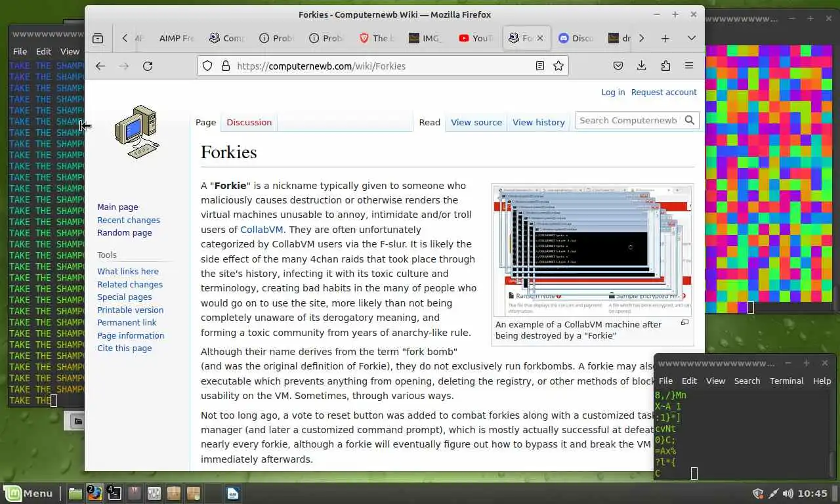The image size is (840, 504).
Task: Open What links here tool
Action: (128, 271)
